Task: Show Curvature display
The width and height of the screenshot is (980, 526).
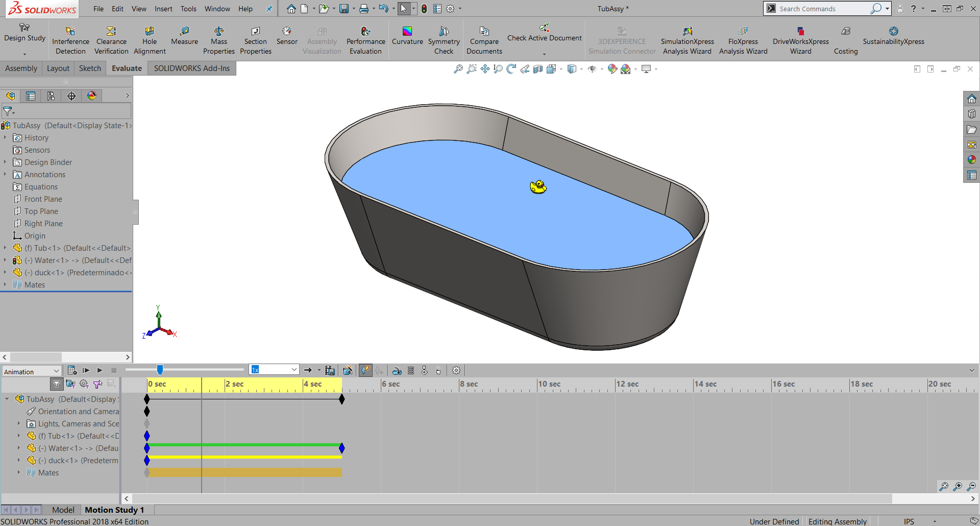Action: click(x=407, y=36)
